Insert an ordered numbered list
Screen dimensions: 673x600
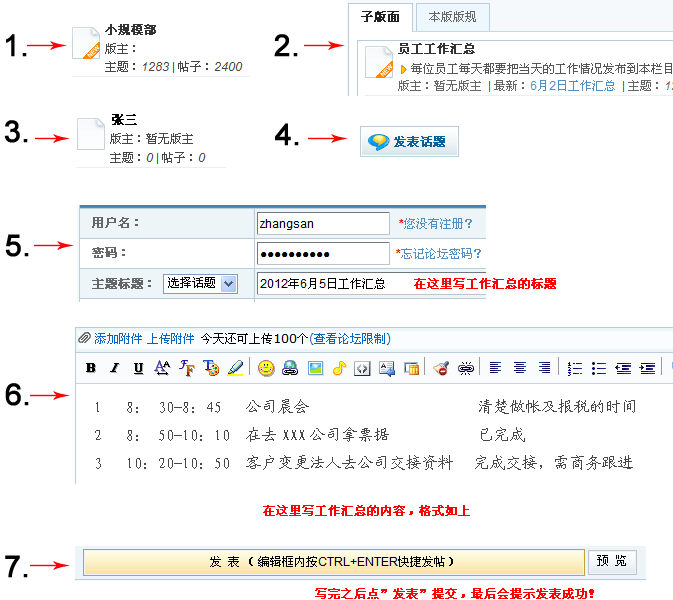574,368
